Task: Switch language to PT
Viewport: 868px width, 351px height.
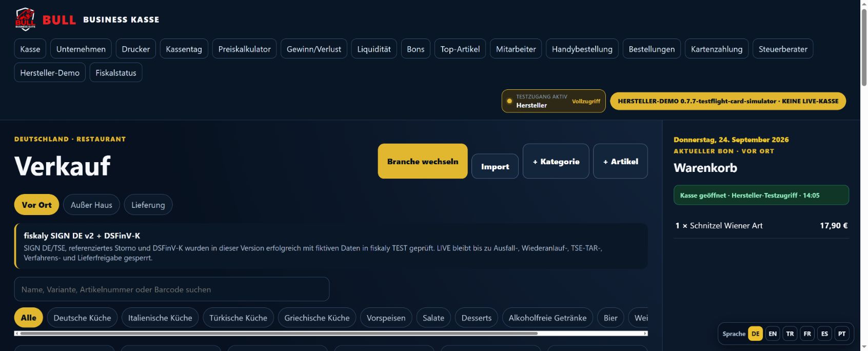Action: [842, 334]
